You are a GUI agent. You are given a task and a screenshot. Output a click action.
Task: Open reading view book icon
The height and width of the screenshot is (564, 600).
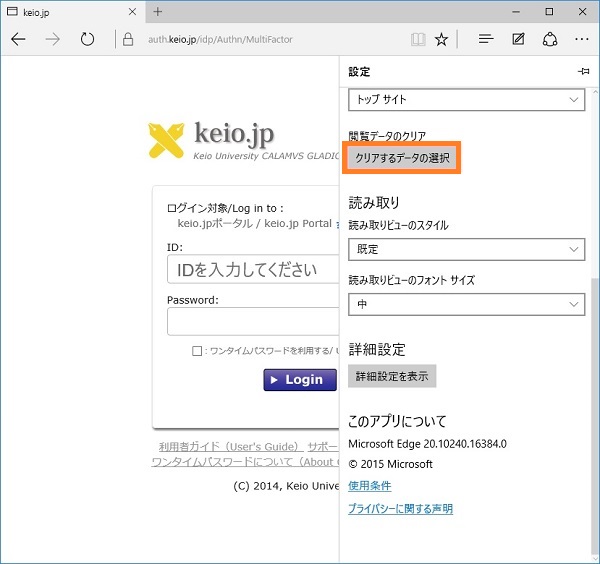[x=418, y=40]
